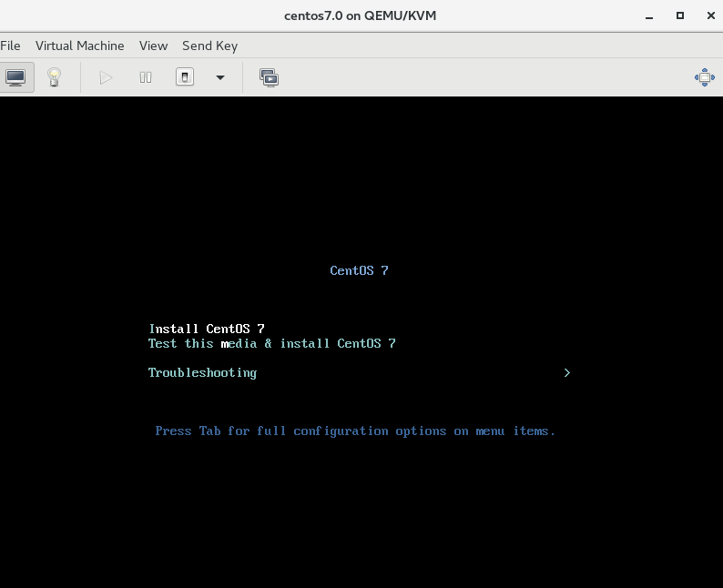This screenshot has height=588, width=723.
Task: Minimize the centos7.0 window
Action: click(x=649, y=16)
